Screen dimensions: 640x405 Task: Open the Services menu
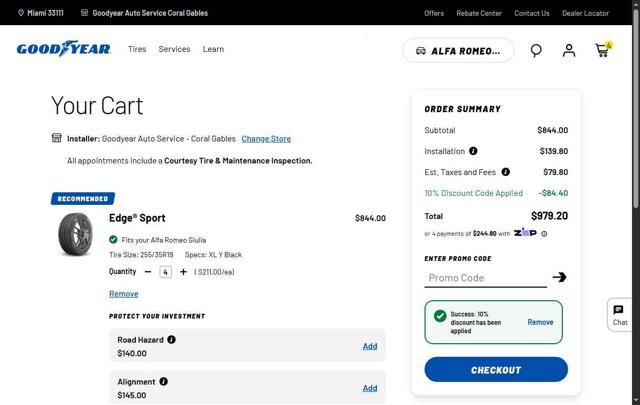point(174,49)
